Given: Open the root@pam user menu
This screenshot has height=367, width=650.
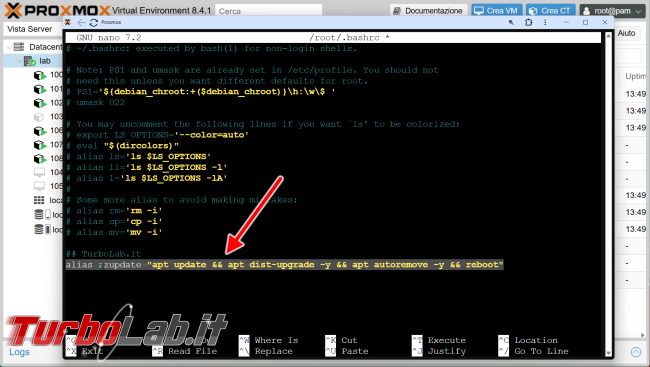Looking at the screenshot, I should coord(612,11).
